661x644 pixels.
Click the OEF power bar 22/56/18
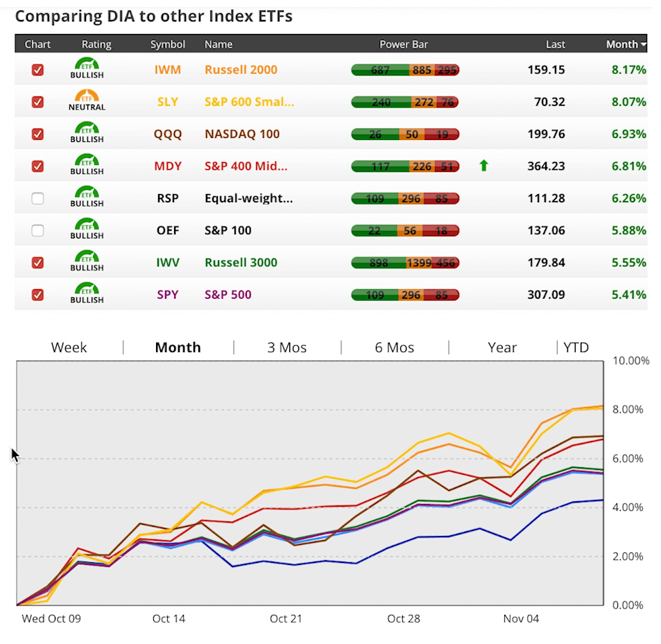pyautogui.click(x=405, y=231)
